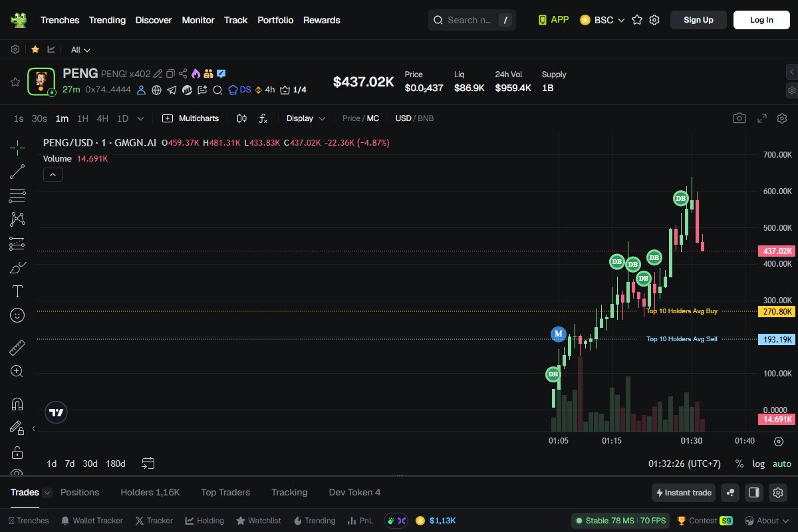The width and height of the screenshot is (798, 532).
Task: Collapse the drawing toolbar
Action: click(x=33, y=428)
